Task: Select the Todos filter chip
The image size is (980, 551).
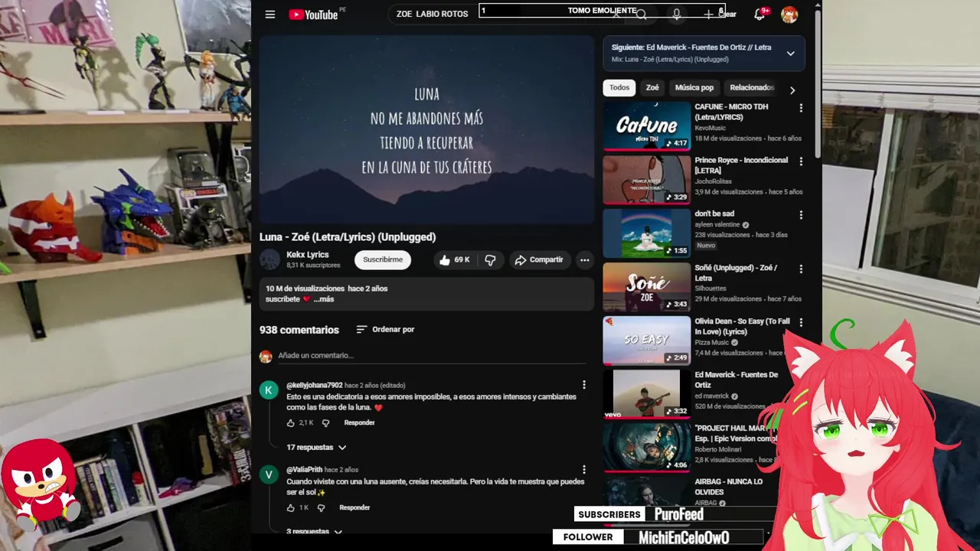Action: pyautogui.click(x=619, y=87)
